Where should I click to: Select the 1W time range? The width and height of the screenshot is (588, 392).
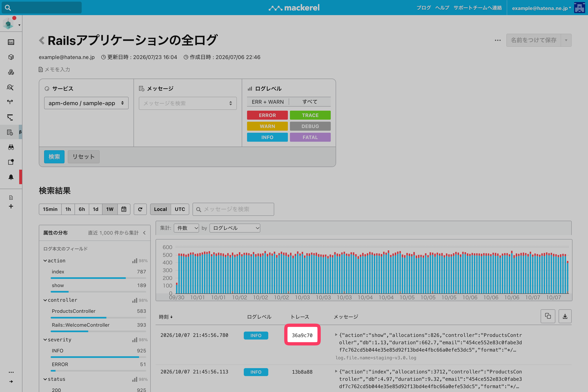(110, 209)
